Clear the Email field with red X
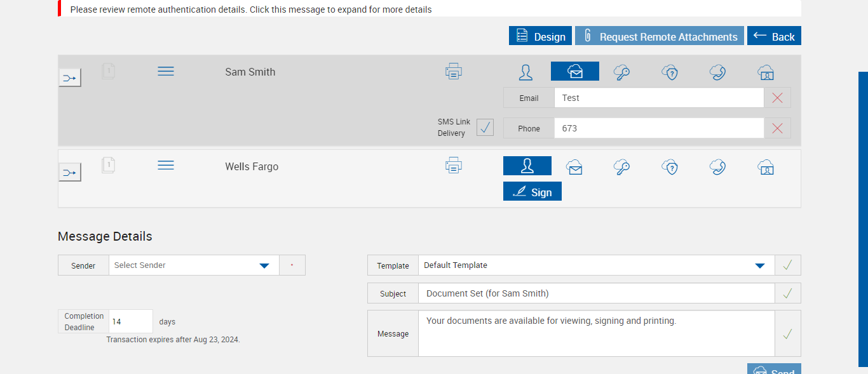868x374 pixels. click(777, 98)
